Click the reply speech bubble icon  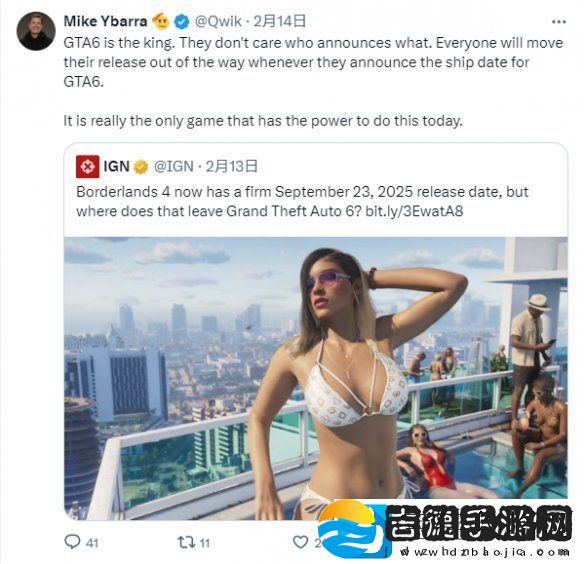72,542
